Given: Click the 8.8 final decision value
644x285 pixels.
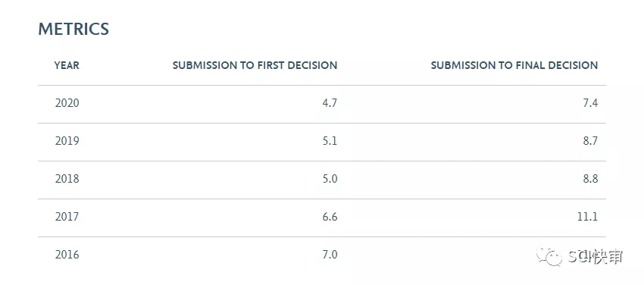Looking at the screenshot, I should pyautogui.click(x=590, y=179).
